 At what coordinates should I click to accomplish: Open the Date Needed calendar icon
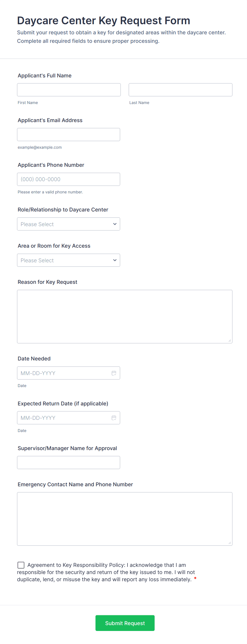(x=114, y=373)
